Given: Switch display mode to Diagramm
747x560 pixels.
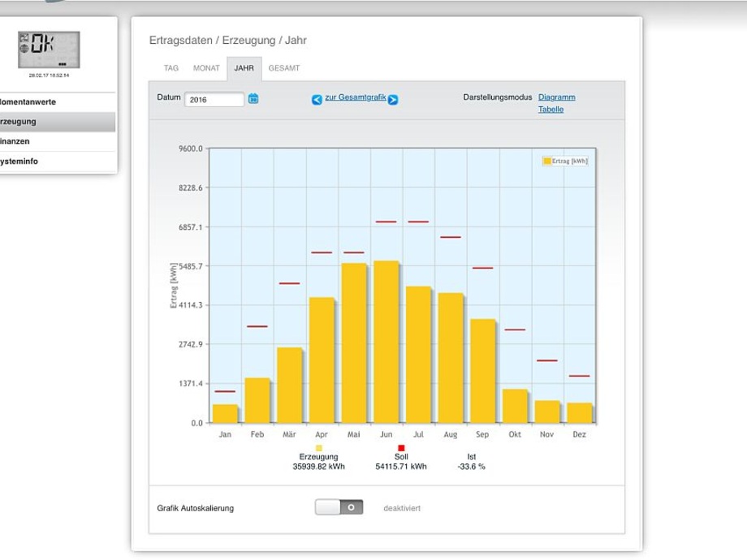Looking at the screenshot, I should click(x=556, y=97).
